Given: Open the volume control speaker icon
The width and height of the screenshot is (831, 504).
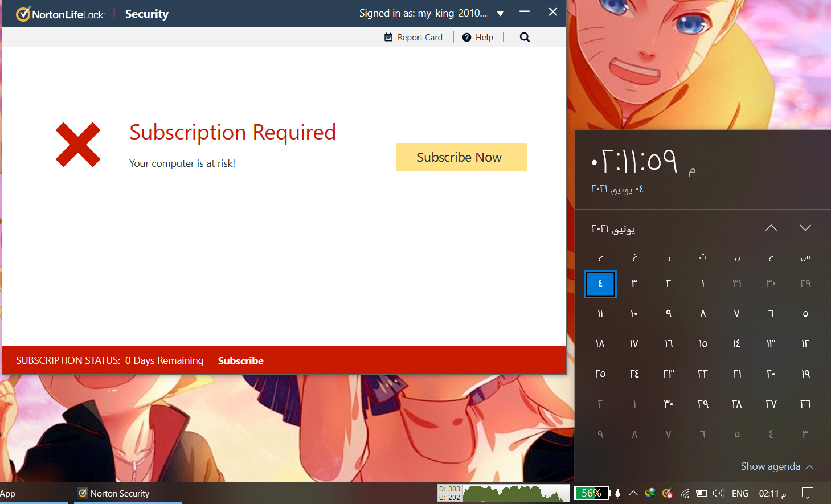Looking at the screenshot, I should (x=718, y=493).
